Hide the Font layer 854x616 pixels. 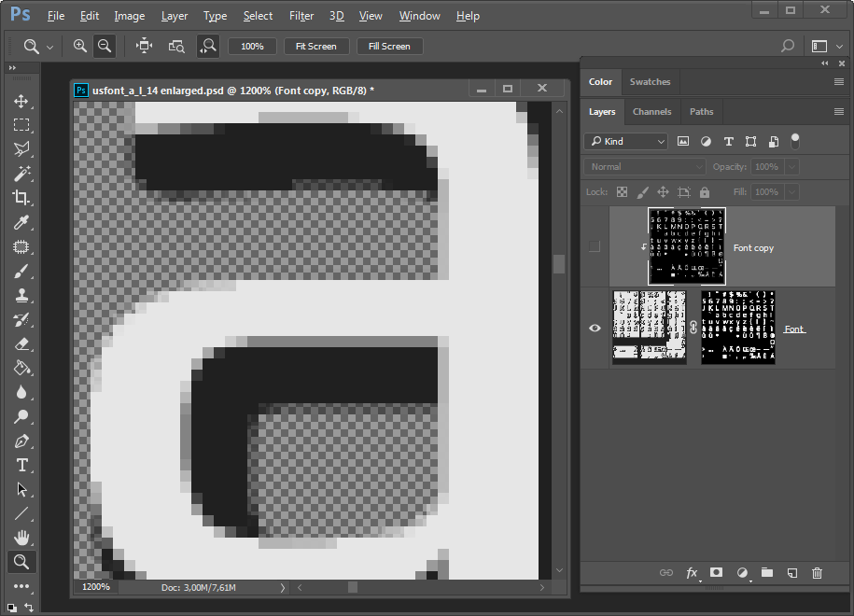tap(595, 328)
